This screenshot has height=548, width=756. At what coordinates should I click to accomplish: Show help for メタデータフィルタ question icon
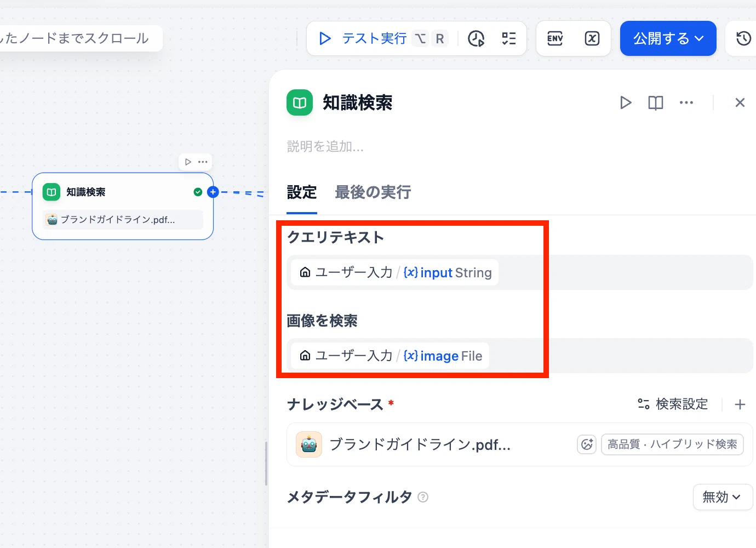point(423,497)
